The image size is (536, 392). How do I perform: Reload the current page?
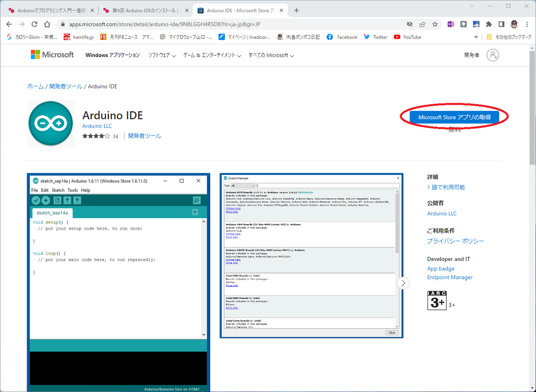[34, 24]
